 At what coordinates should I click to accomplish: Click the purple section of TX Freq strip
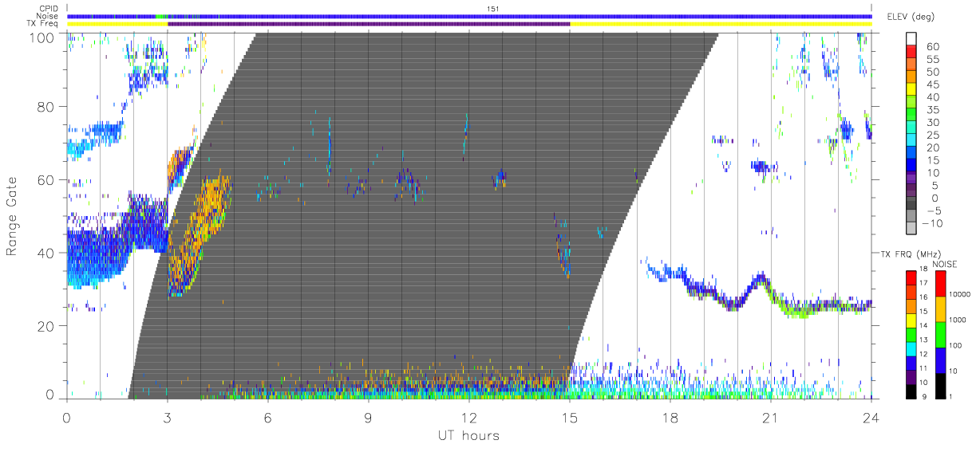click(369, 24)
